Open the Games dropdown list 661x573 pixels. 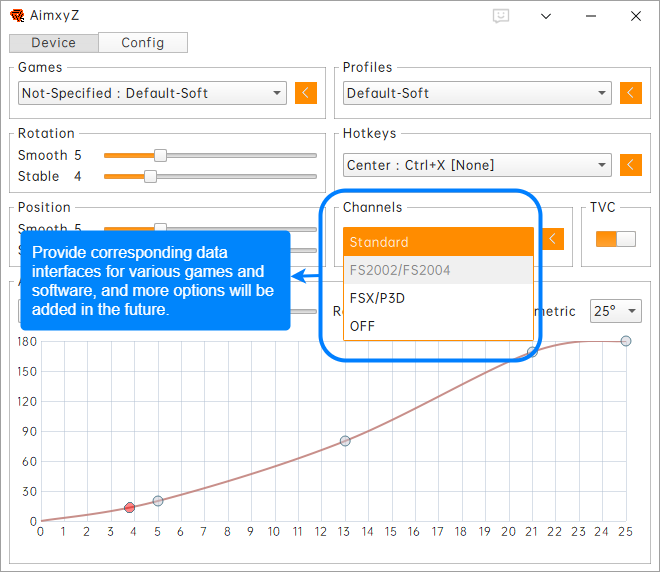click(153, 93)
